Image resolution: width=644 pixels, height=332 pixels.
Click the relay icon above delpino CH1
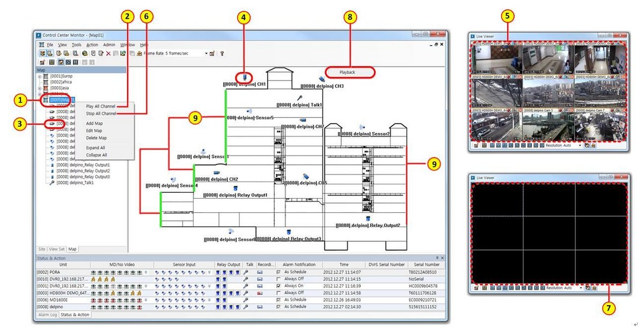(x=244, y=77)
